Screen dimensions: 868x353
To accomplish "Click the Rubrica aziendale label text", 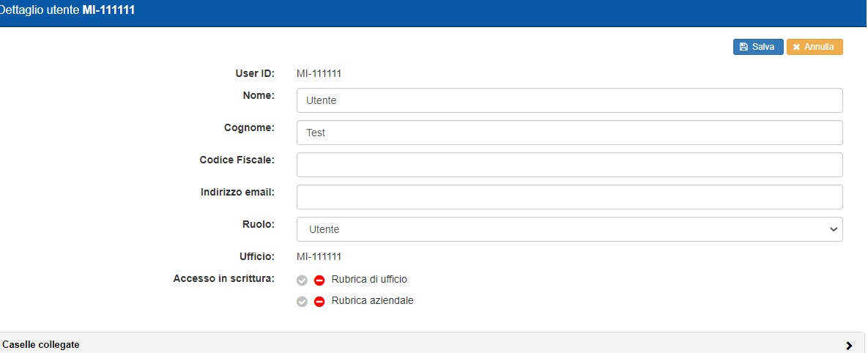I will pyautogui.click(x=372, y=300).
